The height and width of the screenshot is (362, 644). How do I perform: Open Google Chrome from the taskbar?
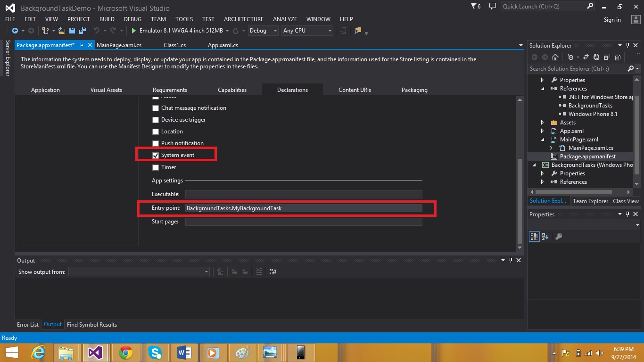(x=125, y=353)
